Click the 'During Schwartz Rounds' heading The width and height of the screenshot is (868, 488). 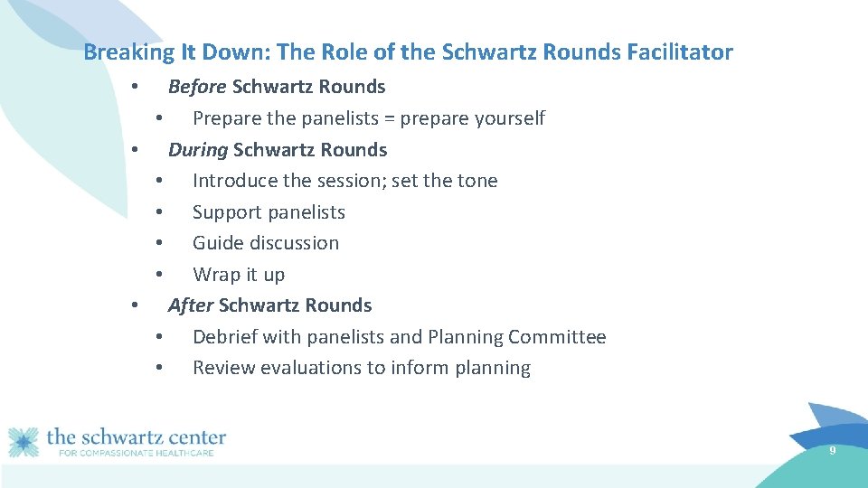click(278, 150)
